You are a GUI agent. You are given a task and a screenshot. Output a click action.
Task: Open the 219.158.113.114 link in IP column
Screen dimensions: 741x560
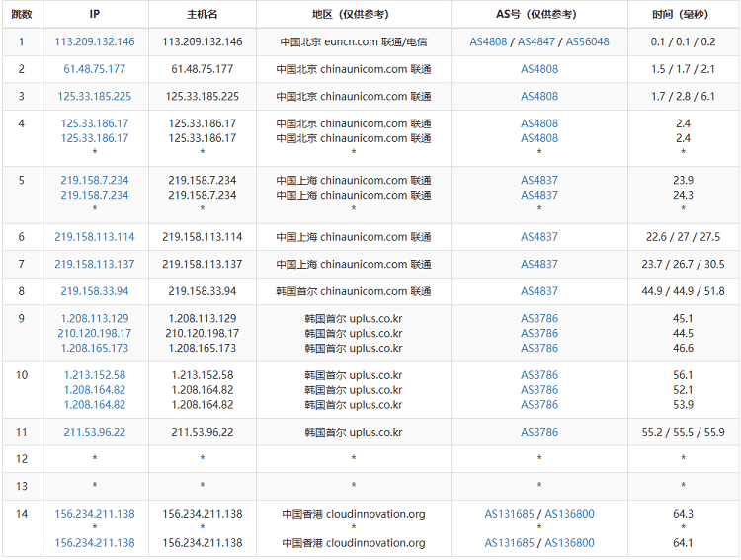click(x=95, y=237)
